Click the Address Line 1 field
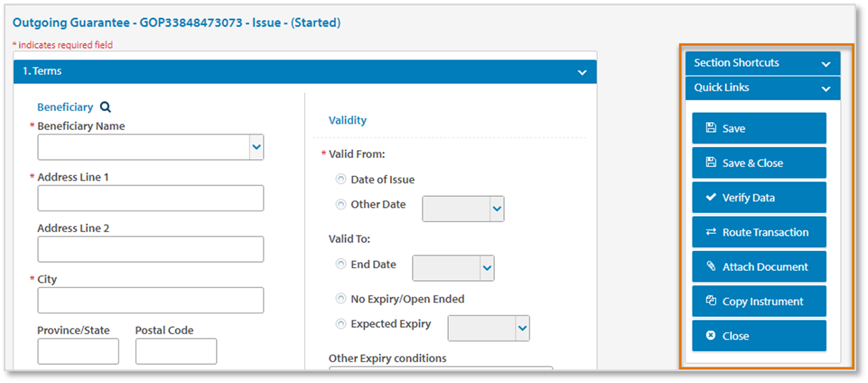This screenshot has width=868, height=383. (x=150, y=198)
